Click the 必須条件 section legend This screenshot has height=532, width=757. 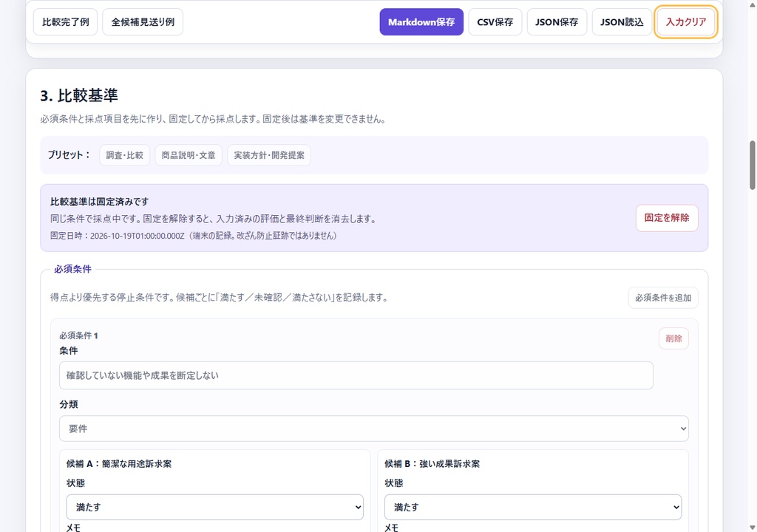coord(72,269)
